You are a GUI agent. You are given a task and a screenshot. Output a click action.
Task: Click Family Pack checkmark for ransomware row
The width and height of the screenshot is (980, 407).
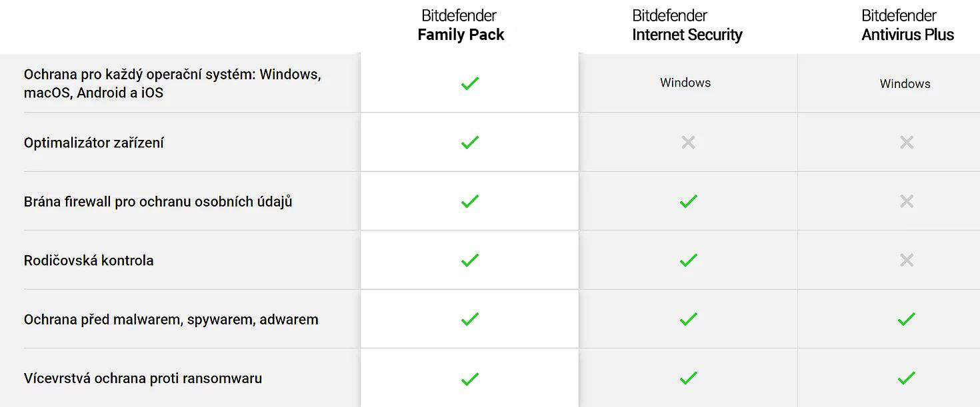coord(470,378)
